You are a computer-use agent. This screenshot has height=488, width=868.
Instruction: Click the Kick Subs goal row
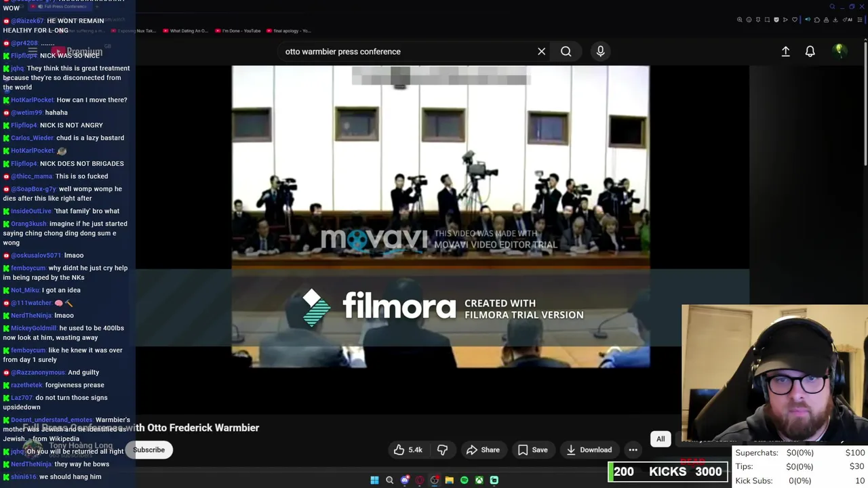800,481
